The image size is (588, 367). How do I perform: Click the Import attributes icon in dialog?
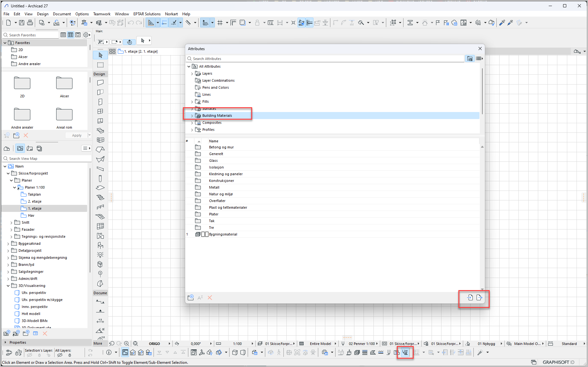(x=470, y=297)
